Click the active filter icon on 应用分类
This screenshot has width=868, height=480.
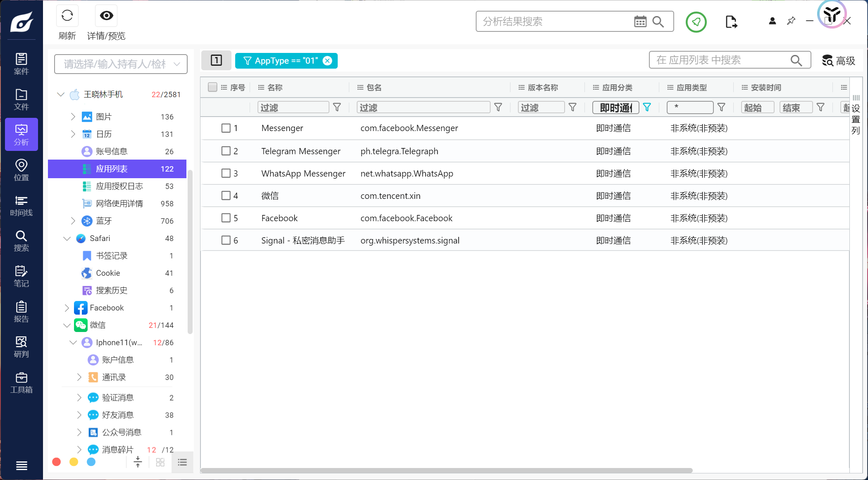(647, 107)
